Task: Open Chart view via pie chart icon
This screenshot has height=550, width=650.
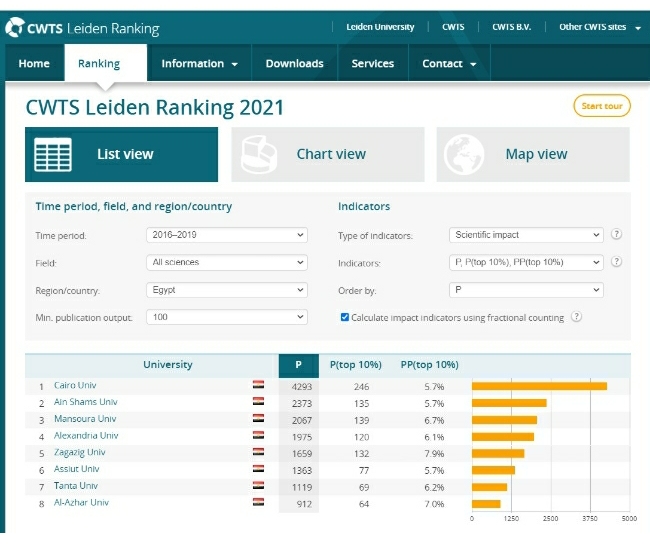Action: coord(259,154)
